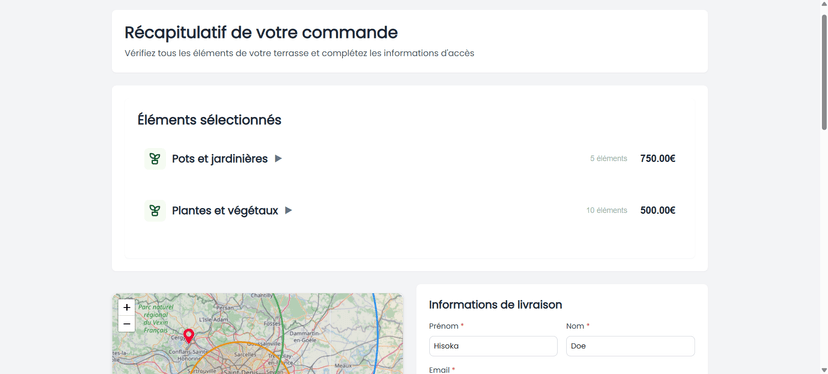Click the scrollbar down arrow

824,370
